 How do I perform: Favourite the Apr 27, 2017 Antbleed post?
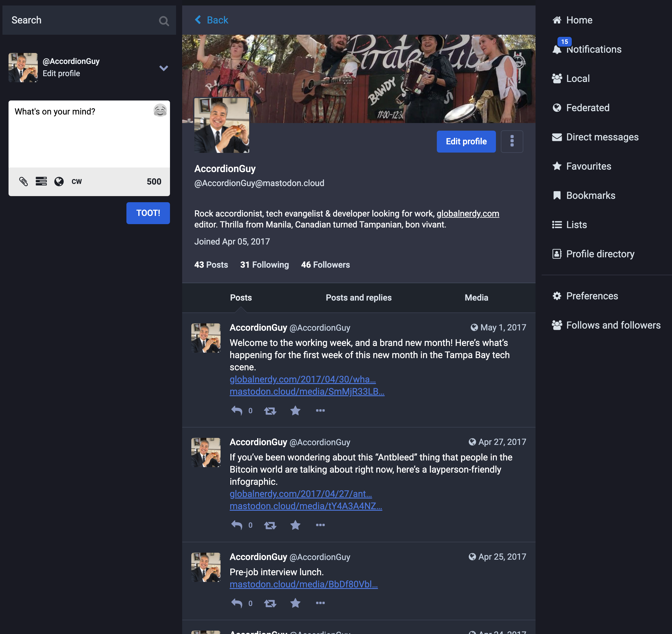pyautogui.click(x=295, y=525)
